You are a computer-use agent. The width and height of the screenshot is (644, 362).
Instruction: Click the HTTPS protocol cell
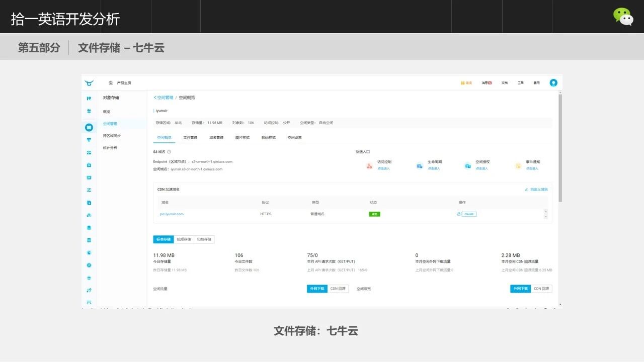[x=266, y=214]
